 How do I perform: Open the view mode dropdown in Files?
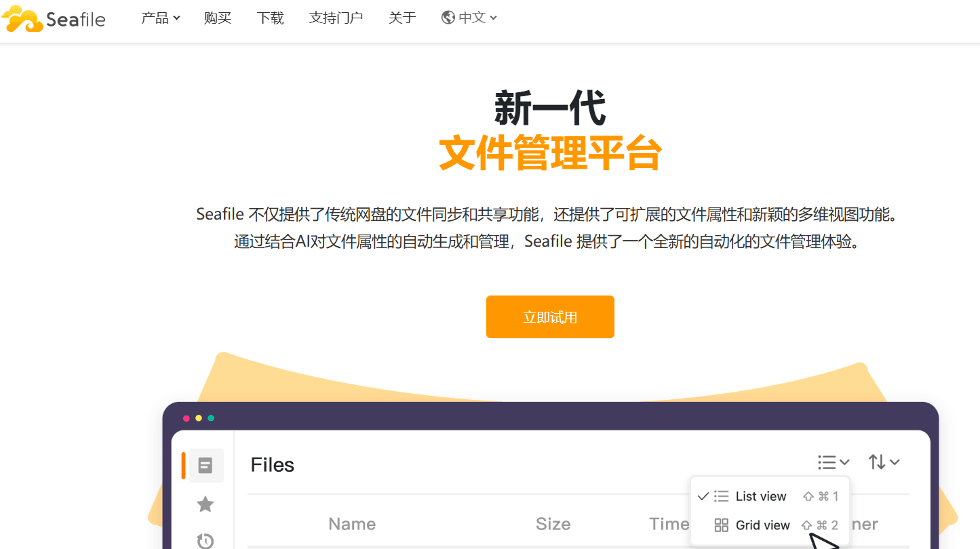(834, 462)
